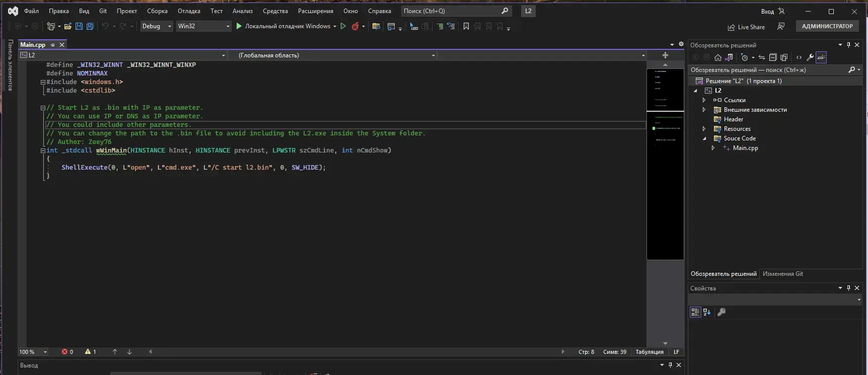This screenshot has height=375, width=868.
Task: Click the Поиск (Ctrl+Q) search box
Action: [456, 11]
